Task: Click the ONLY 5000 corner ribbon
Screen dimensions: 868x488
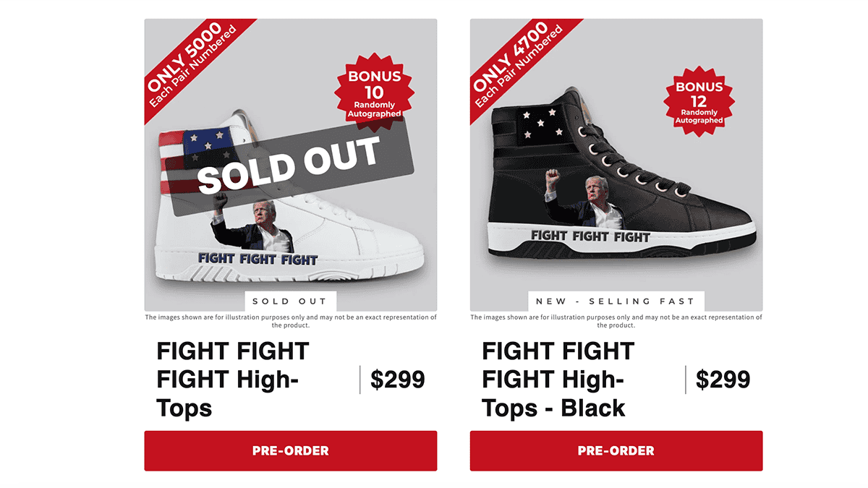Action: click(x=190, y=64)
